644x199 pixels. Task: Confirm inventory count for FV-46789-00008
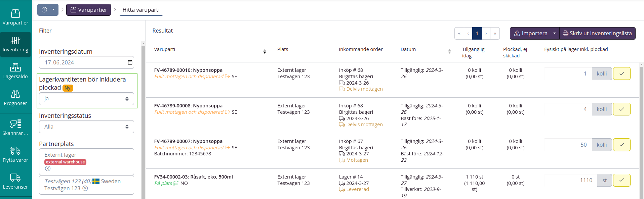(621, 109)
